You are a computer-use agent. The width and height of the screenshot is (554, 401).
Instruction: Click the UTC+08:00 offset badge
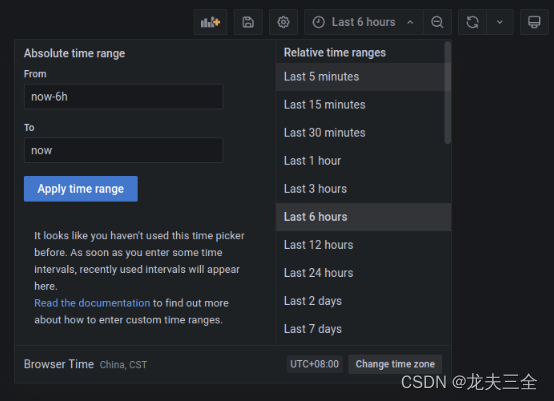[x=314, y=364]
